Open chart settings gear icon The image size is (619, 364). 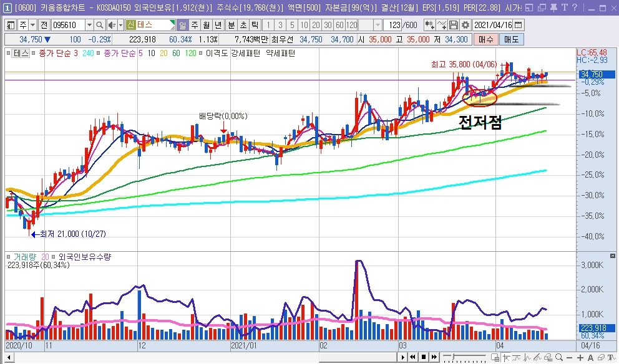pos(465,25)
